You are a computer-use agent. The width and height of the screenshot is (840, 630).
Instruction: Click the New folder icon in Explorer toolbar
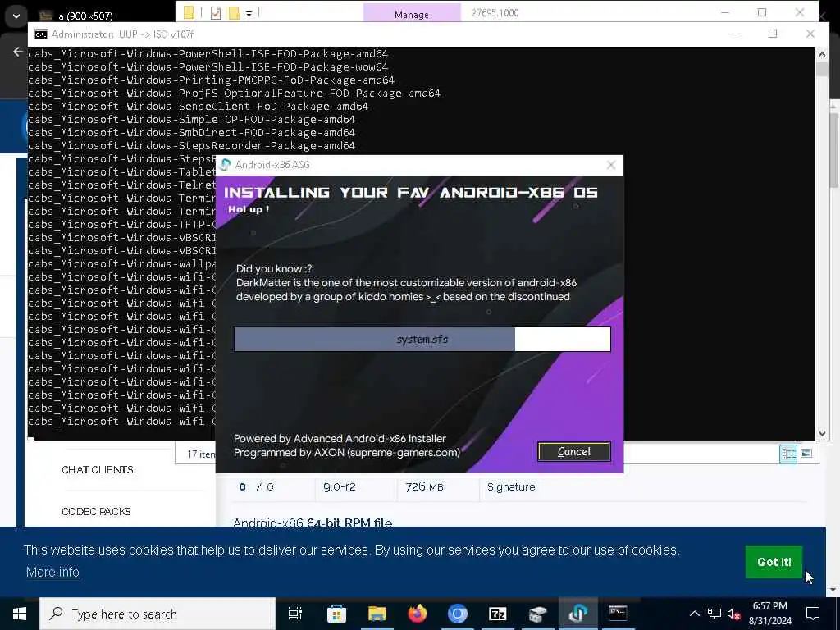(234, 13)
